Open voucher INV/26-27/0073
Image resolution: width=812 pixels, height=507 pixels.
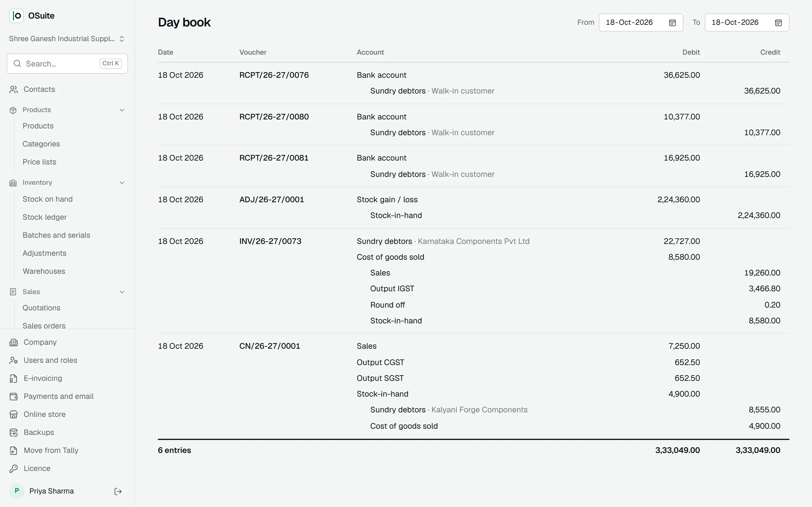(x=270, y=241)
